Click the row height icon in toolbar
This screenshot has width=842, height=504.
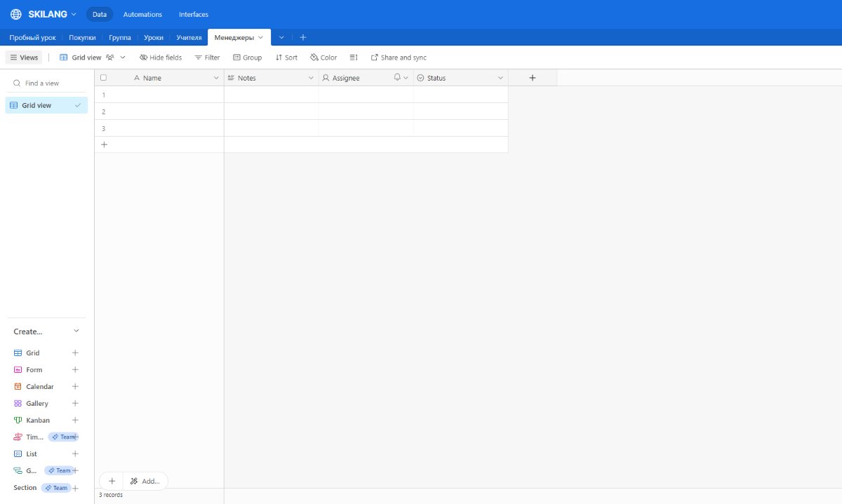pyautogui.click(x=354, y=57)
